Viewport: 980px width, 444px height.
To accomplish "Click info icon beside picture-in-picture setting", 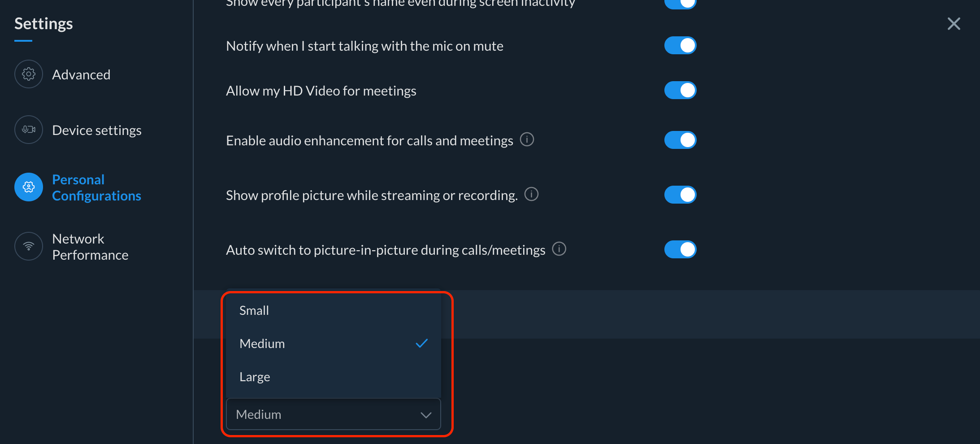I will coord(559,248).
